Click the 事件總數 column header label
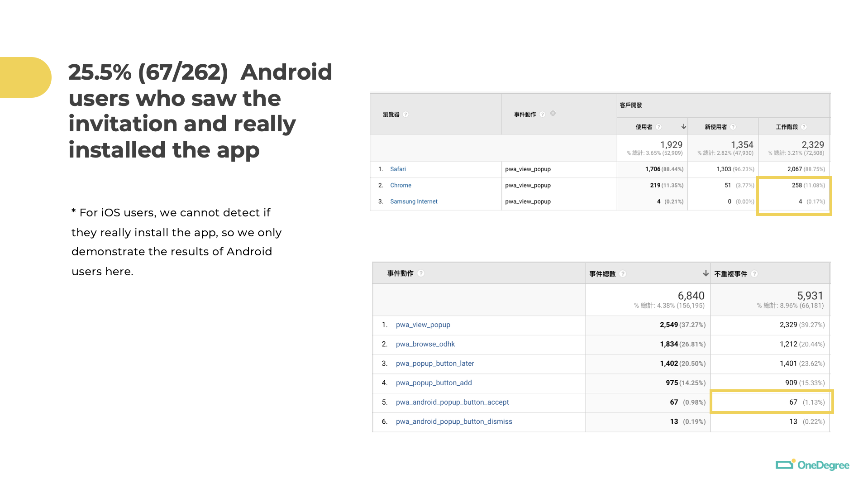The height and width of the screenshot is (488, 868). pyautogui.click(x=602, y=274)
